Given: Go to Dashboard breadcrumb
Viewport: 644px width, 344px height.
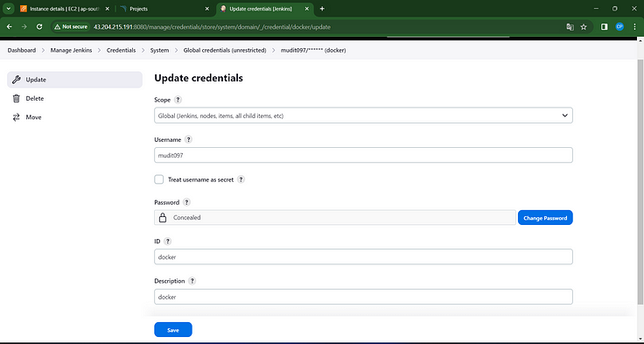Looking at the screenshot, I should [21, 50].
